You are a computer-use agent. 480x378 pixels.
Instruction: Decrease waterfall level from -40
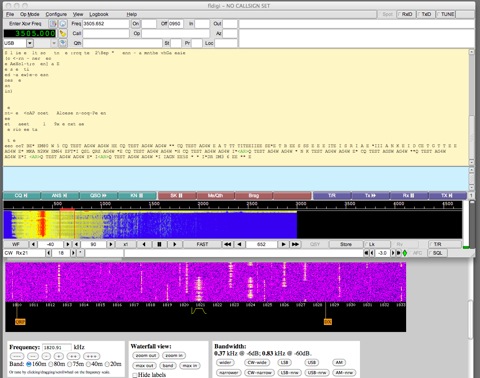coord(33,244)
